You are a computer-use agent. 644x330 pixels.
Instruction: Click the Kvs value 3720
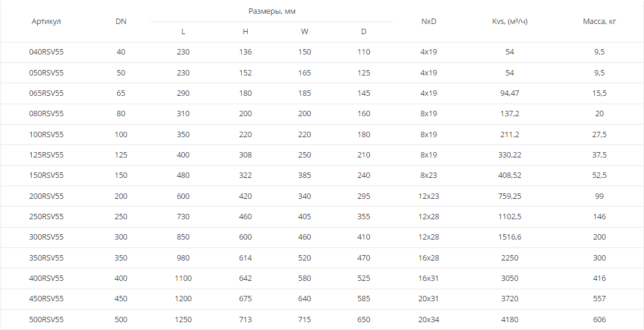coord(510,299)
